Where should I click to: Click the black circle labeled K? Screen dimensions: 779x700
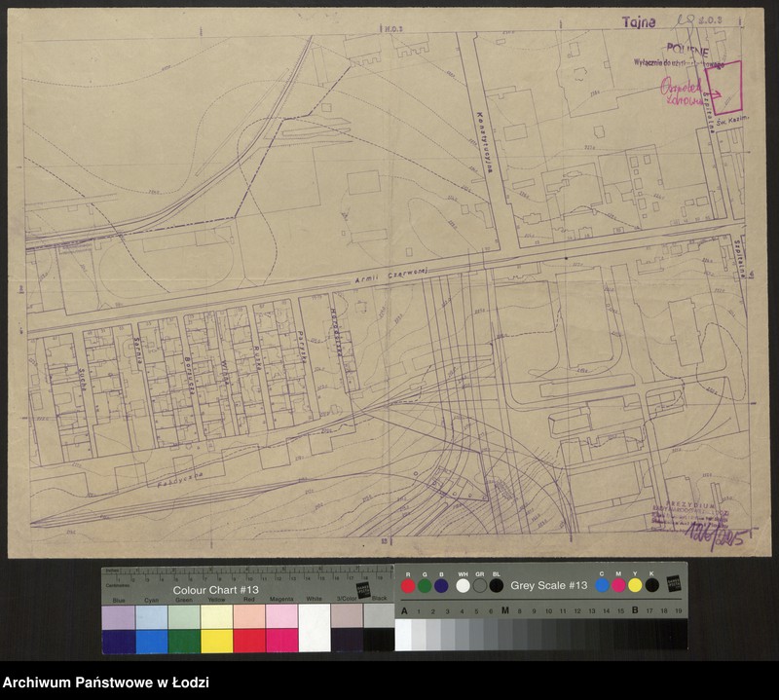tap(651, 585)
